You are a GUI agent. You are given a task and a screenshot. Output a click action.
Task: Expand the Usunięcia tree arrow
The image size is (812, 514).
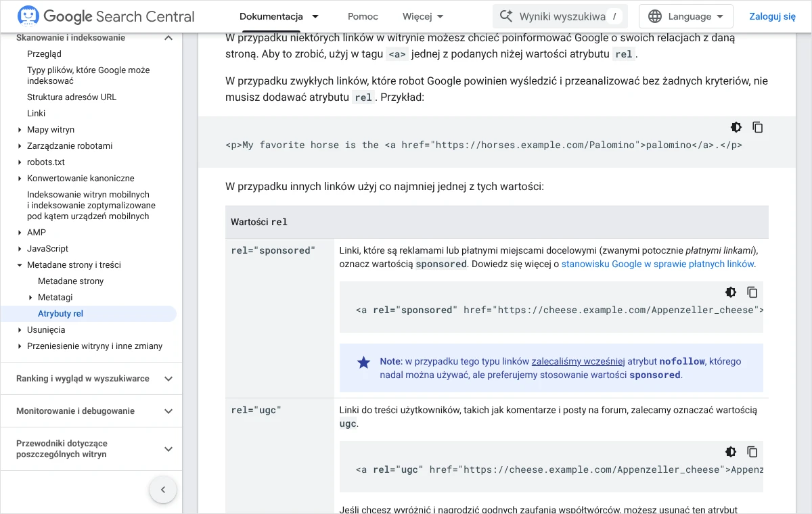pos(20,330)
